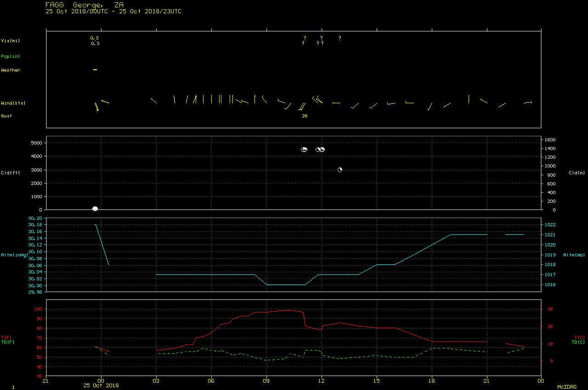Image resolution: width=588 pixels, height=390 pixels.
Task: Select the '90' Fahrenheit tick
Action: point(40,319)
